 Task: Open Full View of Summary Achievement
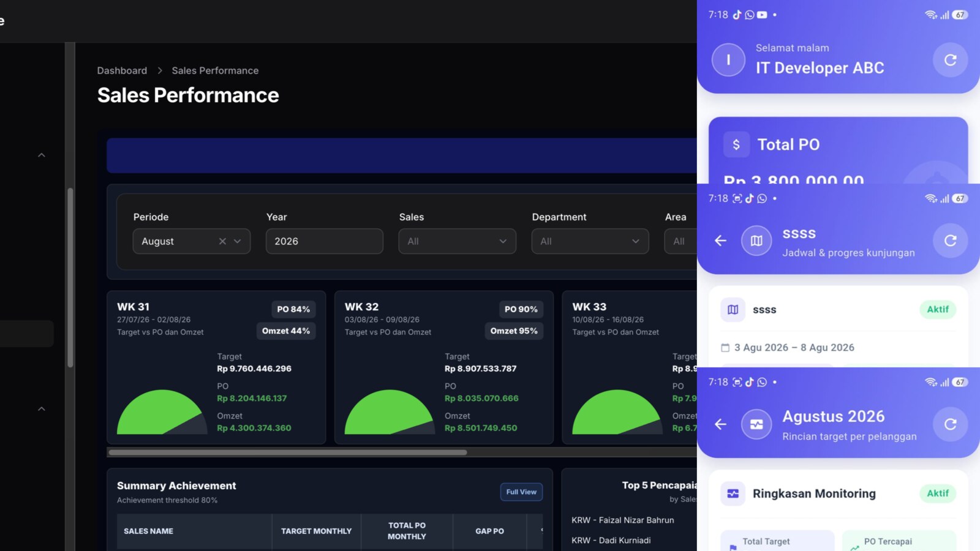[521, 492]
